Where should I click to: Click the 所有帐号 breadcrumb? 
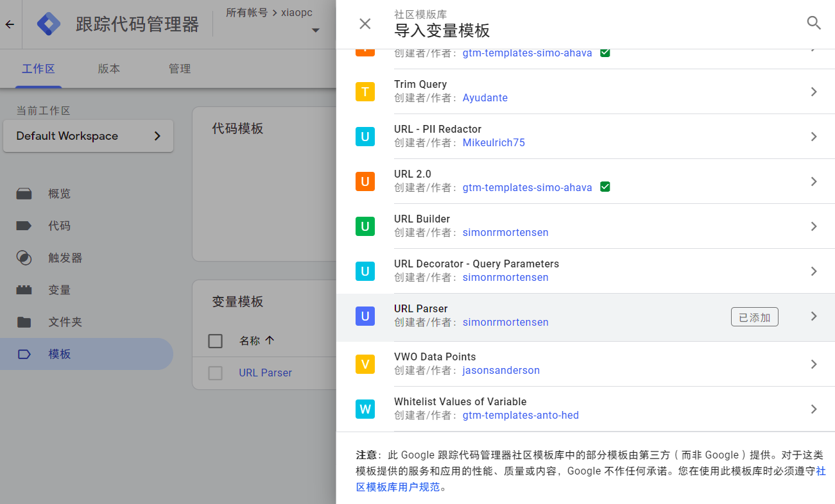tap(247, 12)
